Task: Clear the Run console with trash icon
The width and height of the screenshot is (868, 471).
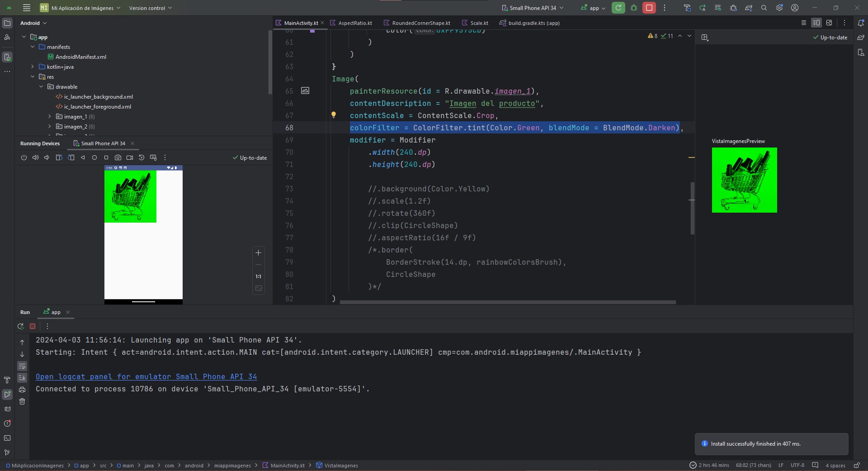Action: [22, 401]
